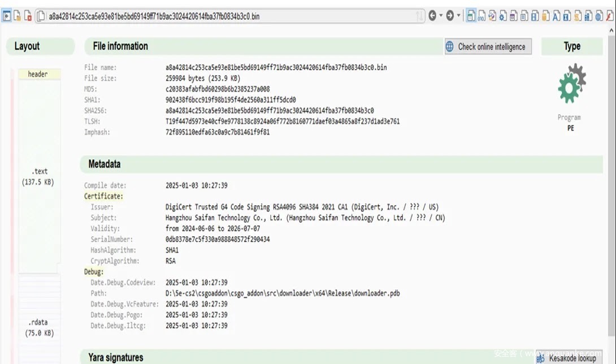Open the forward history dropdown arrow
This screenshot has height=364, width=616.
point(458,16)
